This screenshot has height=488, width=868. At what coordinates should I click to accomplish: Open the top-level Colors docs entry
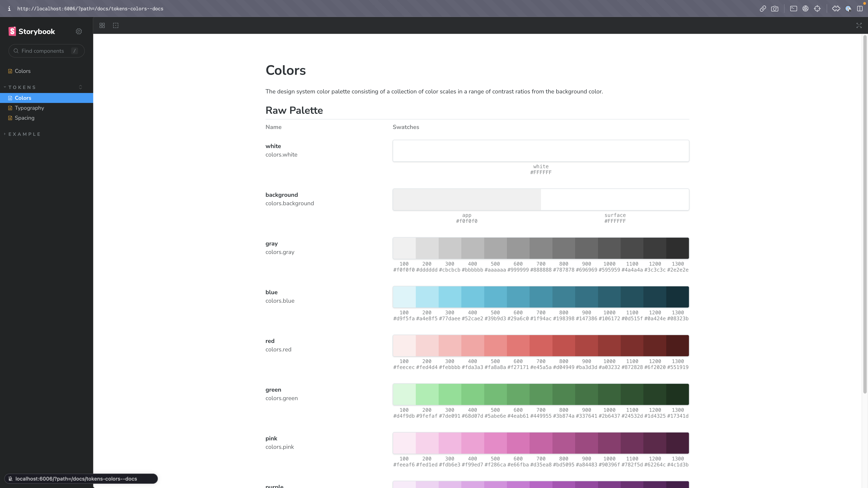coord(23,71)
